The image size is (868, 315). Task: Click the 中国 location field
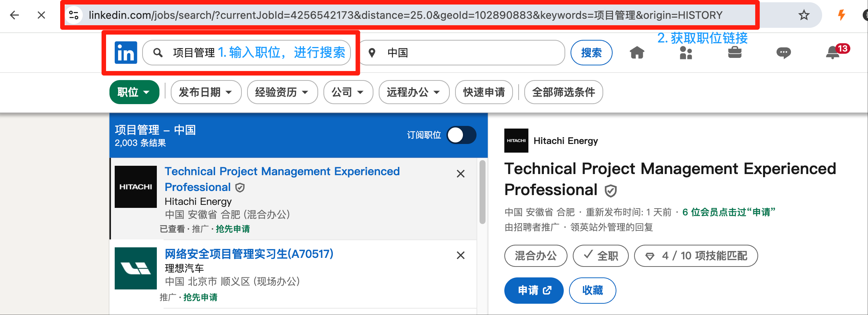pyautogui.click(x=463, y=53)
